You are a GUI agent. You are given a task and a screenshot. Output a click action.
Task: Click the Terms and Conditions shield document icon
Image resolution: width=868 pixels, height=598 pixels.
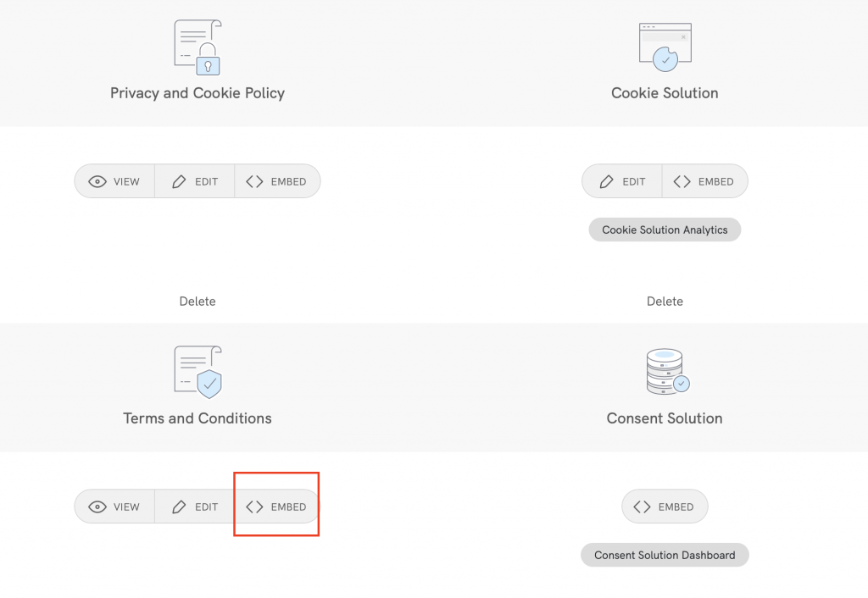click(x=197, y=371)
